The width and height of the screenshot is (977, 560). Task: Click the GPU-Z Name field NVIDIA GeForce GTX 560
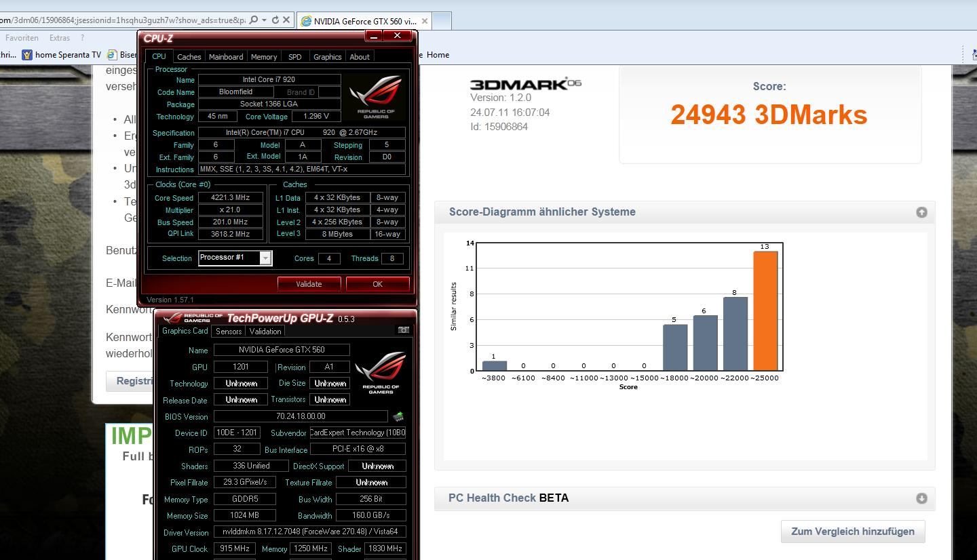coord(282,350)
